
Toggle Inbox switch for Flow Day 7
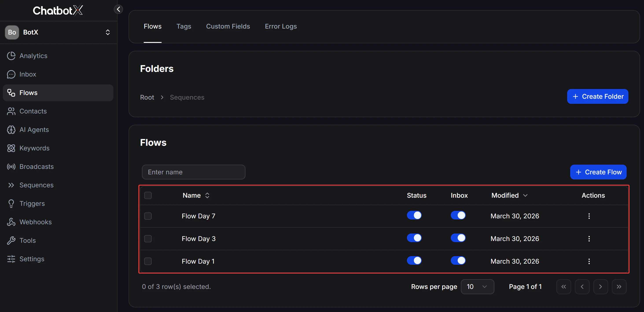point(458,215)
